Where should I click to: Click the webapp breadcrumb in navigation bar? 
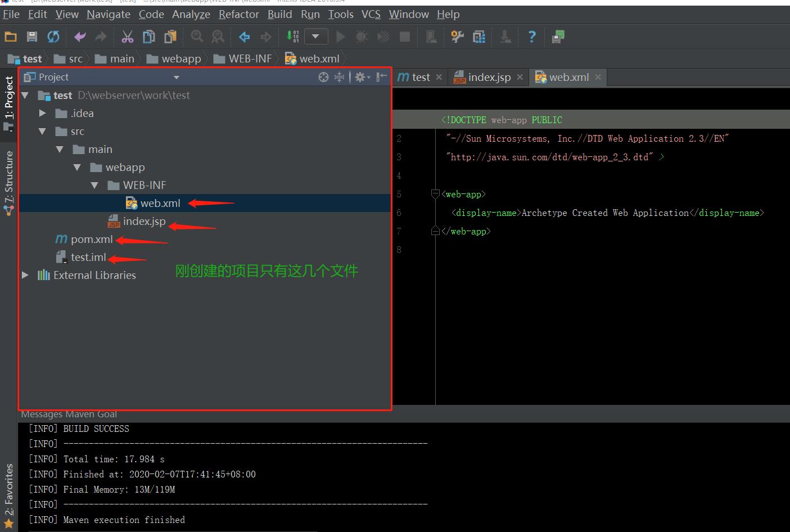click(x=174, y=59)
